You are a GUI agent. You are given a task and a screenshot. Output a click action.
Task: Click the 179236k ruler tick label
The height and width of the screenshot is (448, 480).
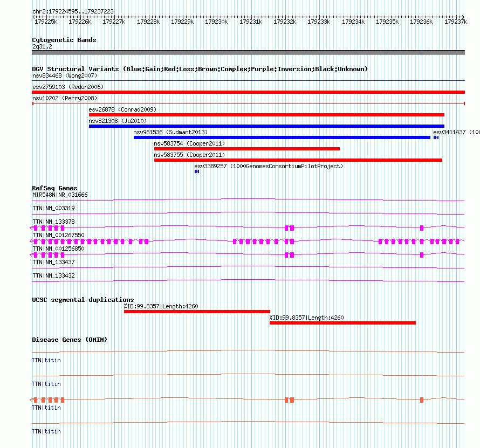click(x=421, y=22)
